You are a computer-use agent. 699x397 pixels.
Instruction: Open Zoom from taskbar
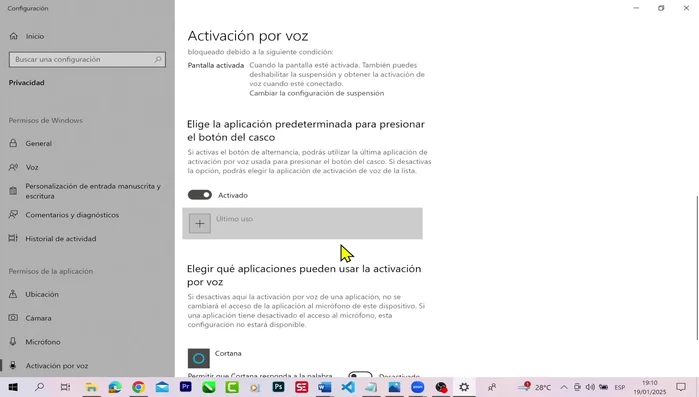[x=418, y=387]
